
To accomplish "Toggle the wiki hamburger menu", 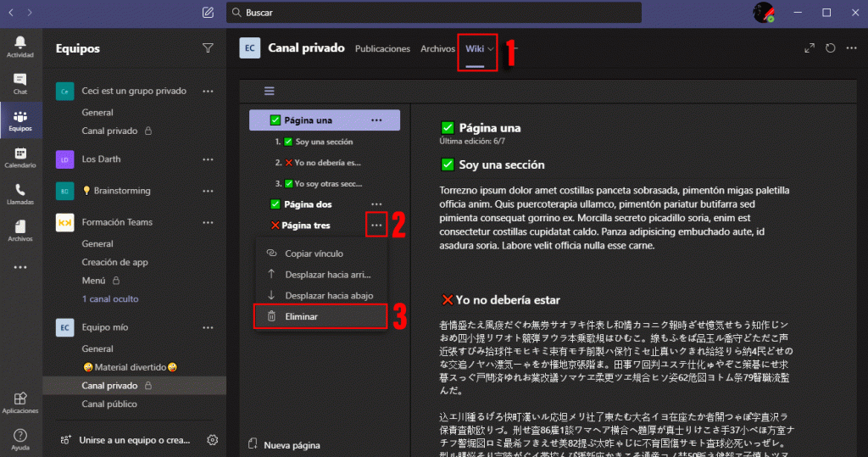I will [x=269, y=91].
